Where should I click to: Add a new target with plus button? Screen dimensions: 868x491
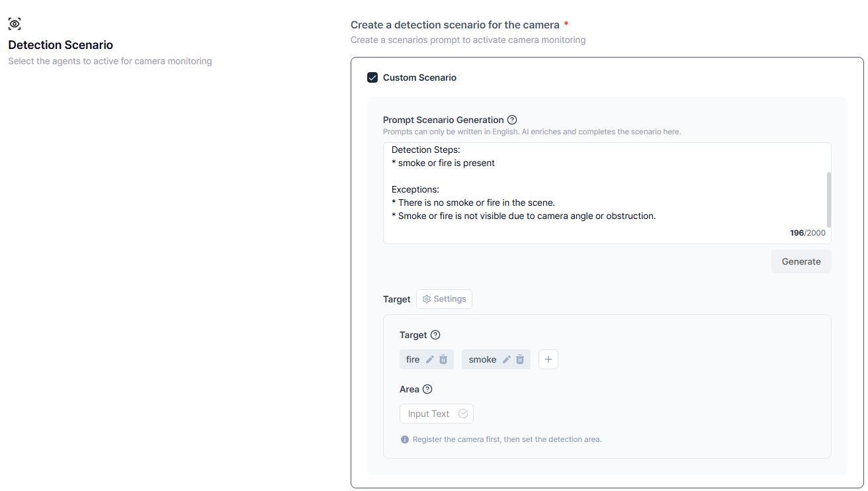pyautogui.click(x=548, y=359)
